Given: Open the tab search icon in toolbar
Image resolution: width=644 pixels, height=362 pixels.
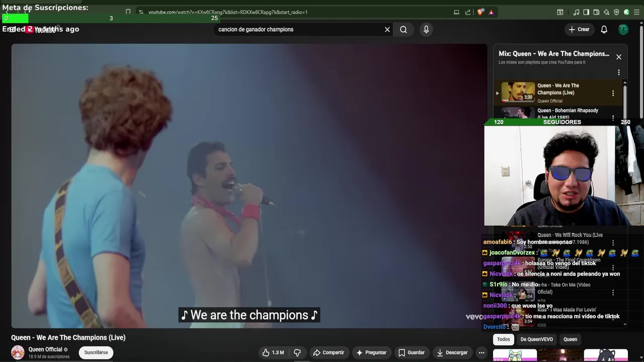Looking at the screenshot, I should [560, 12].
